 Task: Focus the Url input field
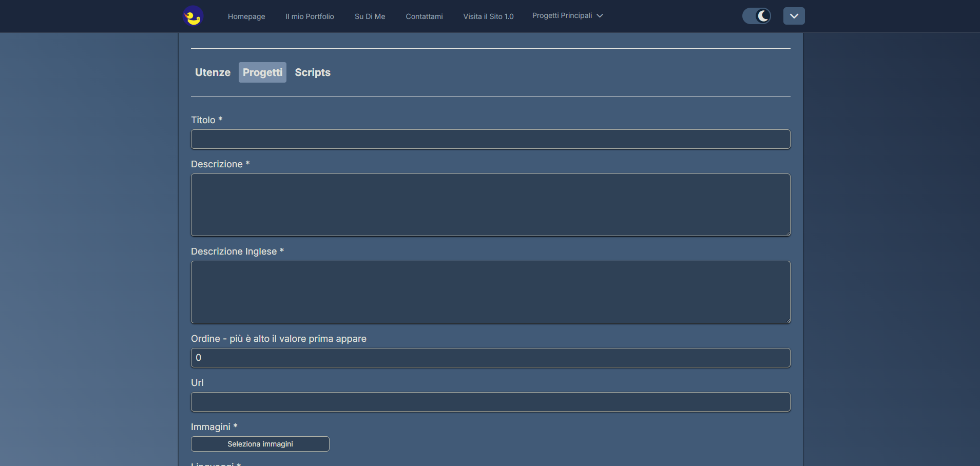click(x=491, y=402)
